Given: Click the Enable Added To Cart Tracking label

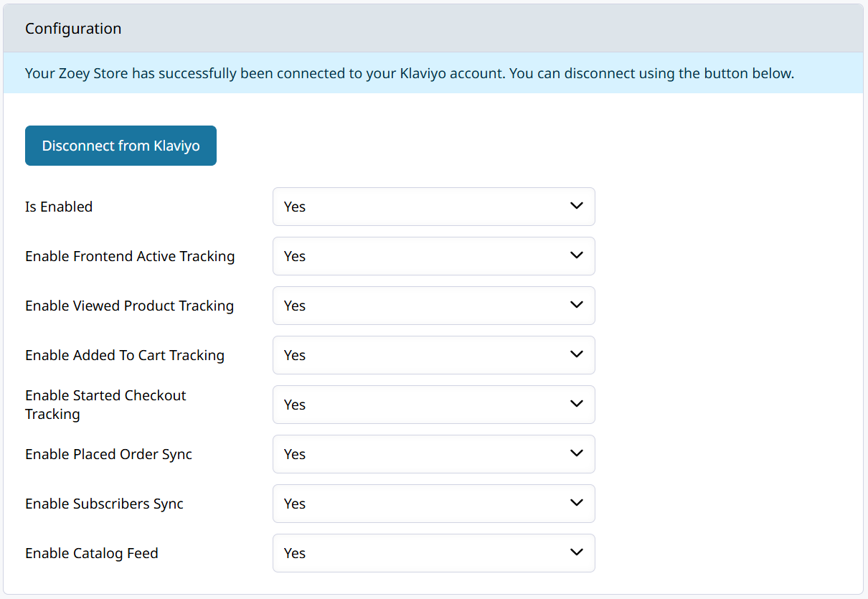Looking at the screenshot, I should [125, 355].
